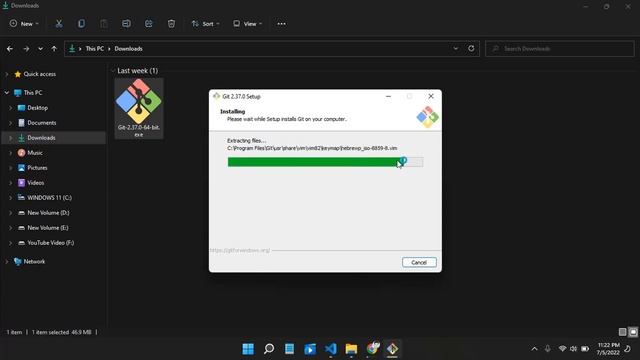Open New Volume (E:) drive
Image resolution: width=640 pixels, height=360 pixels.
click(x=47, y=228)
